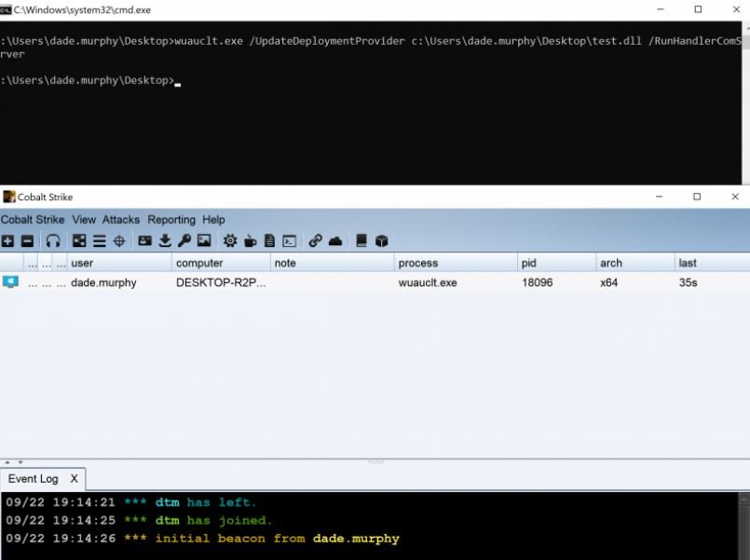Click the monitor icon of dade.murphy beacon
Viewport: 750px width, 560px height.
10,282
